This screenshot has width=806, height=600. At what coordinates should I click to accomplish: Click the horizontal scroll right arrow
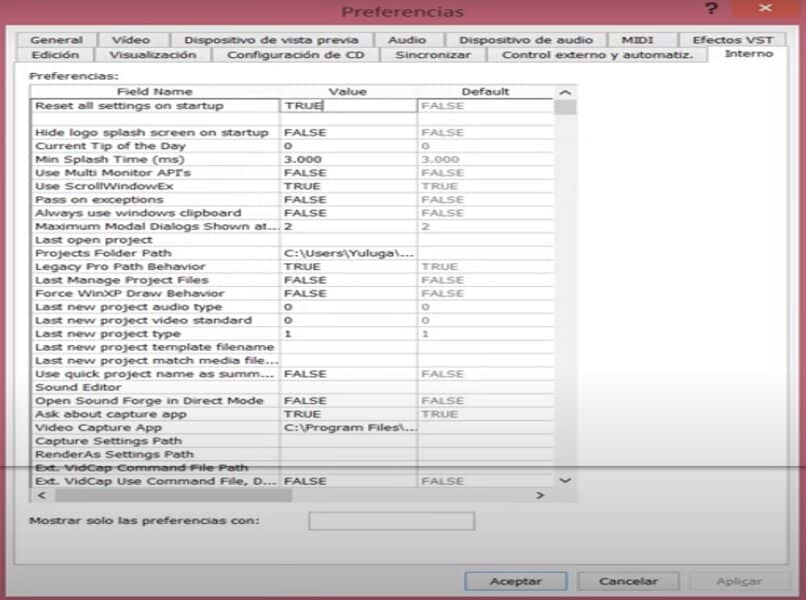click(540, 495)
